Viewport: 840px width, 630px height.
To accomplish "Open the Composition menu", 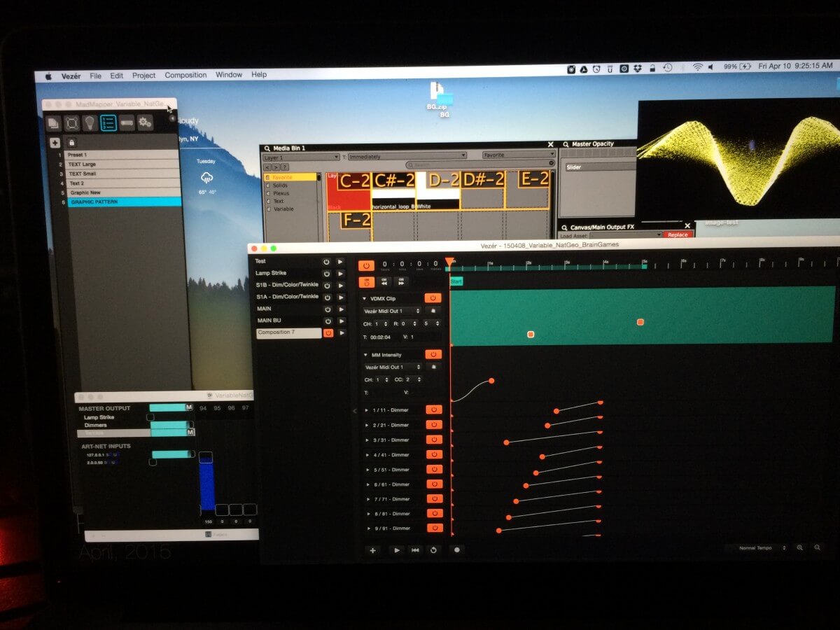I will click(x=185, y=75).
